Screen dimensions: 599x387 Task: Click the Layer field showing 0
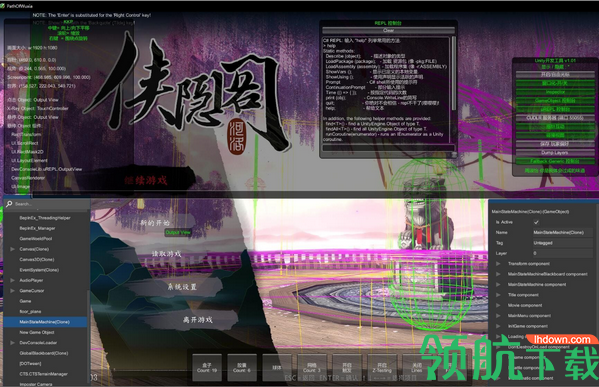(562, 253)
